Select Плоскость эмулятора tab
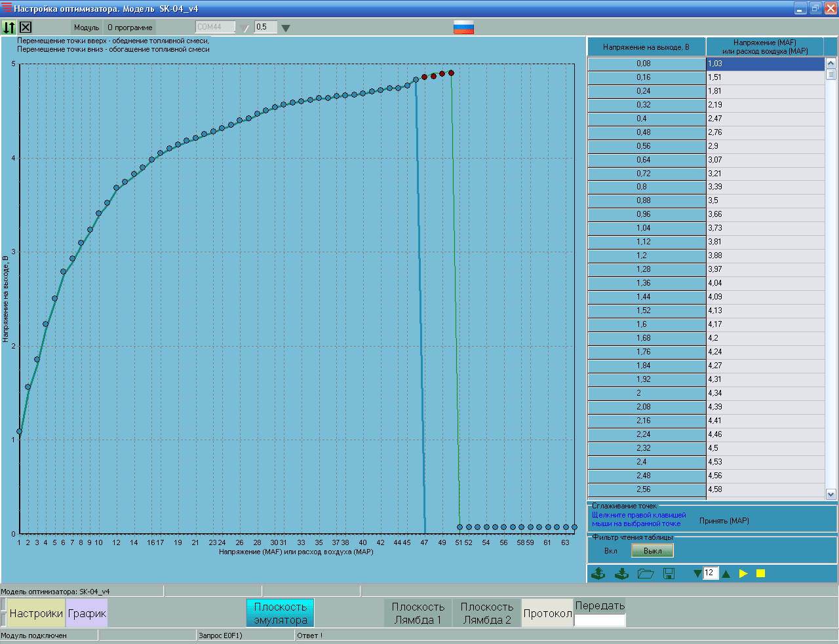Viewport: 839px width, 644px height. (281, 614)
